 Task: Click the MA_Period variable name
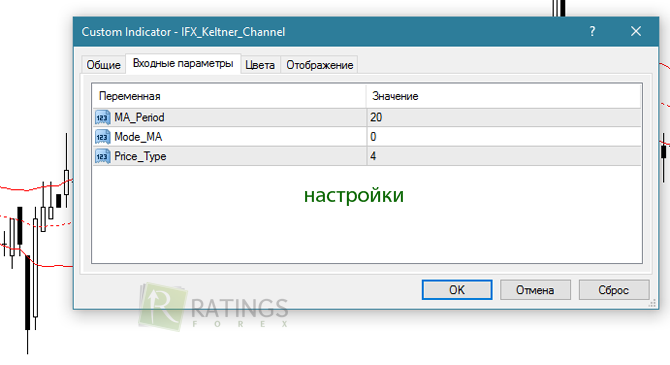(139, 118)
